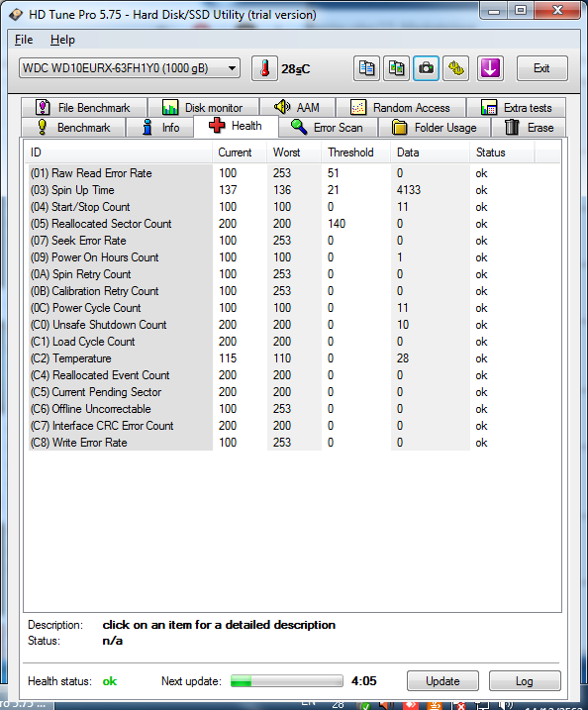Viewport: 588px width, 710px height.
Task: Click the thermometer temperature icon
Action: (x=265, y=69)
